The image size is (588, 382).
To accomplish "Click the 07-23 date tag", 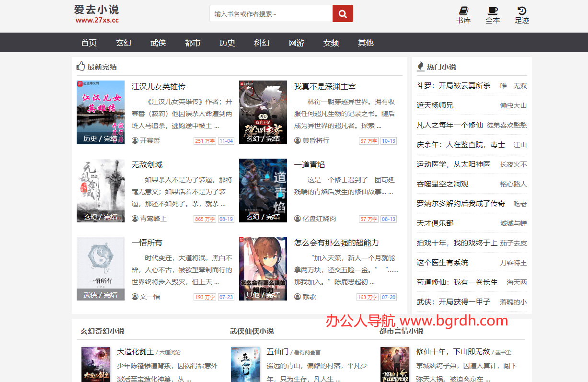I will [226, 297].
